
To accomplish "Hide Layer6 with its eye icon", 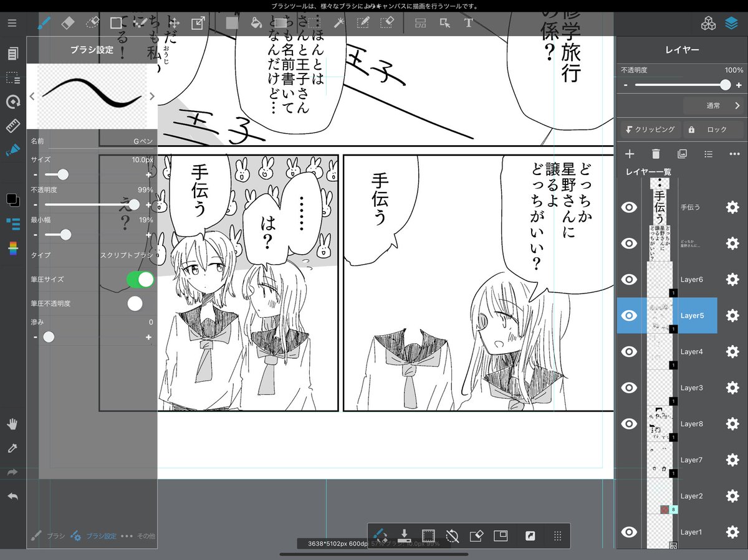I will pos(630,280).
